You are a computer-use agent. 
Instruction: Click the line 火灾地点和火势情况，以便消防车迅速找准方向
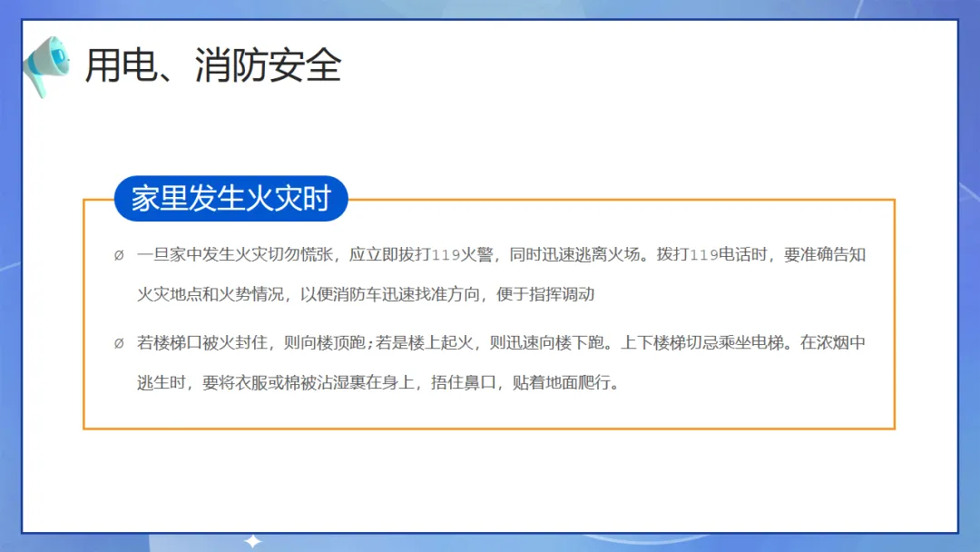[x=366, y=294]
